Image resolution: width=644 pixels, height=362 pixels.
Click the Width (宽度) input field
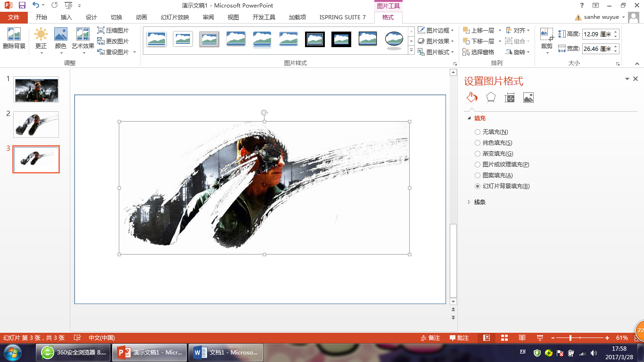click(597, 49)
